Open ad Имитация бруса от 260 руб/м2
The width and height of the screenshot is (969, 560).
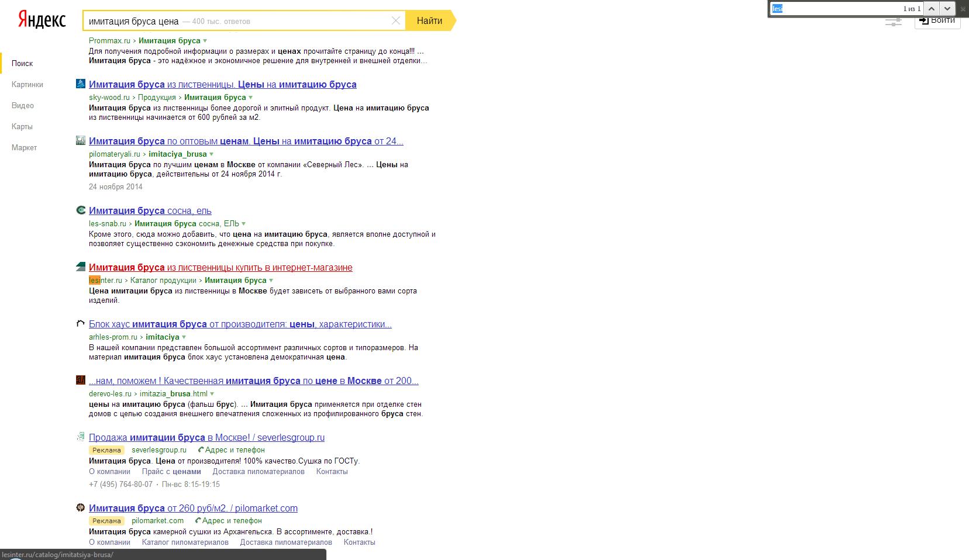point(193,508)
